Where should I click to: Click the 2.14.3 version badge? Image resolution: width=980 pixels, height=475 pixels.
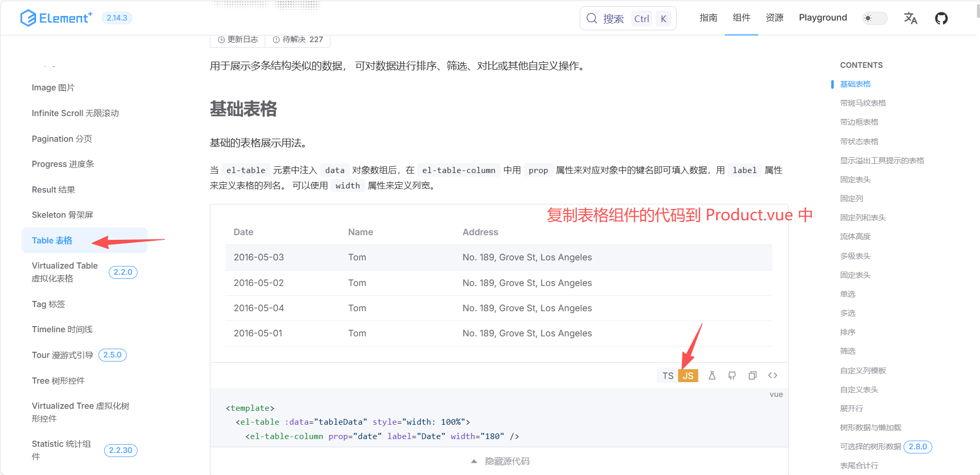[x=117, y=18]
